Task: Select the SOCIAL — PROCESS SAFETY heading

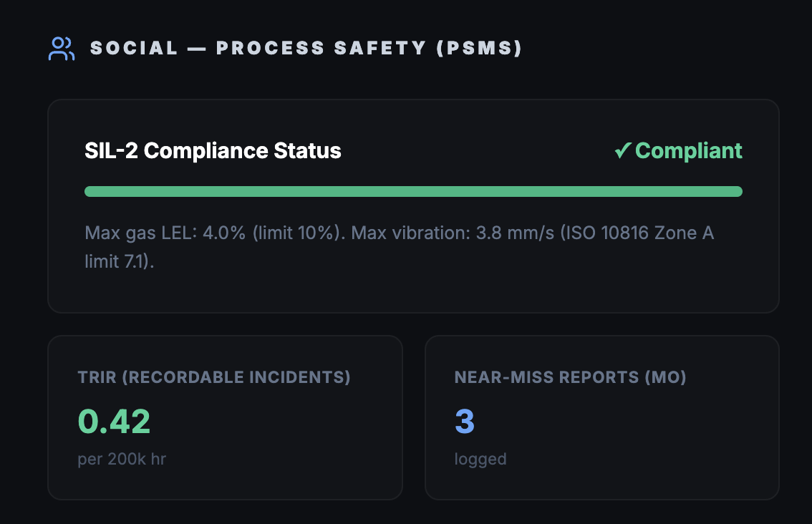Action: tap(306, 48)
